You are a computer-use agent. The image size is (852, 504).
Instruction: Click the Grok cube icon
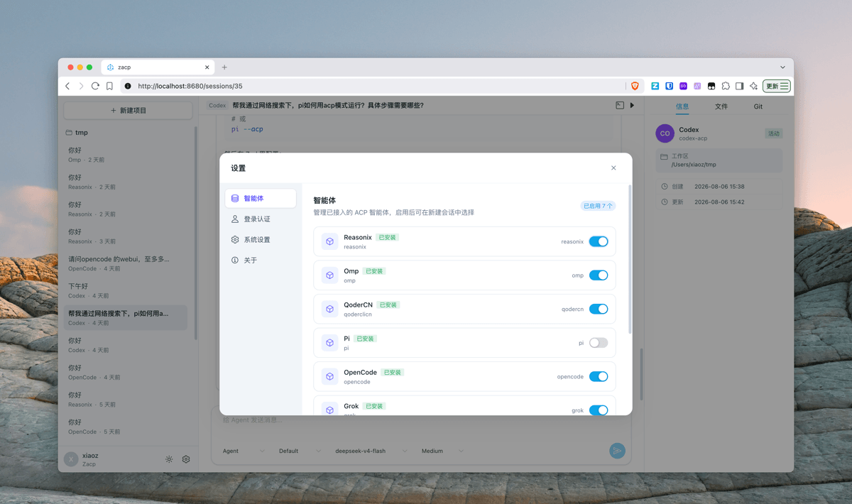click(329, 410)
